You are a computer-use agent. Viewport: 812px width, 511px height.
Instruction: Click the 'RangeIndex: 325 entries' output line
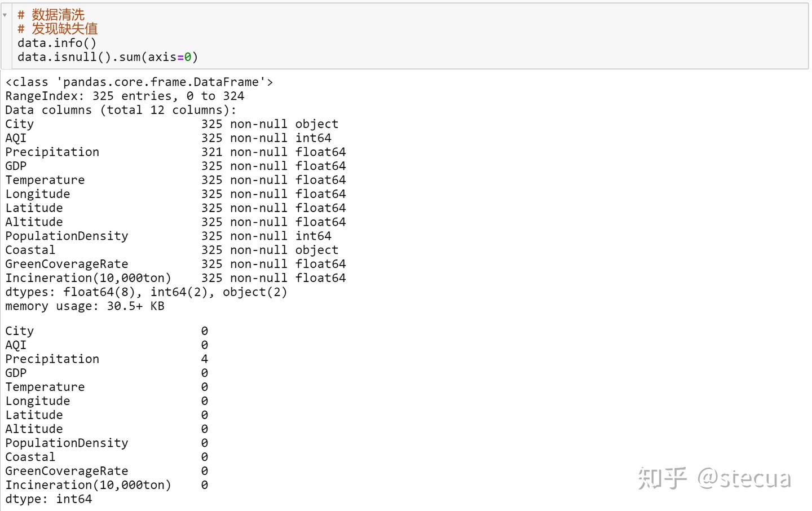pyautogui.click(x=125, y=96)
